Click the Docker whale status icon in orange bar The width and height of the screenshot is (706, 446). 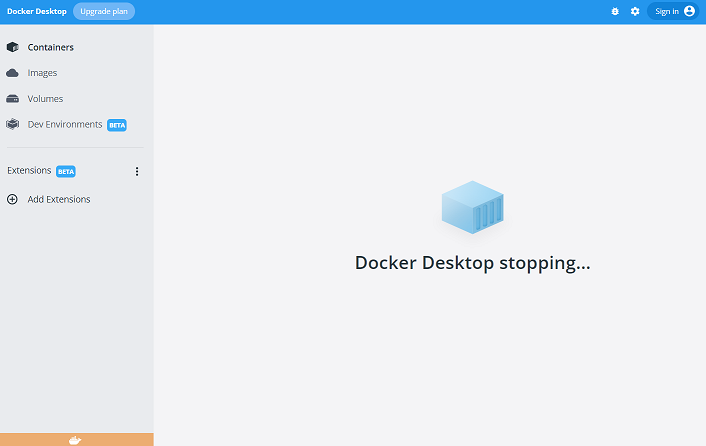[x=75, y=440]
